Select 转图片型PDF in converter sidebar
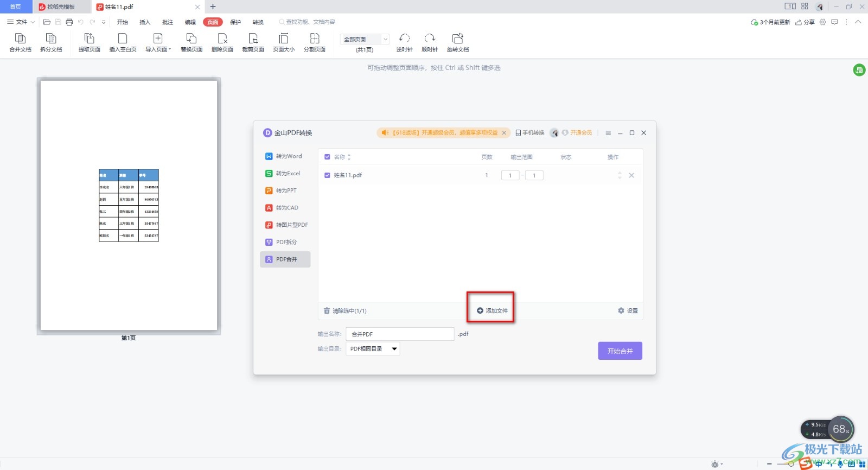 click(285, 225)
